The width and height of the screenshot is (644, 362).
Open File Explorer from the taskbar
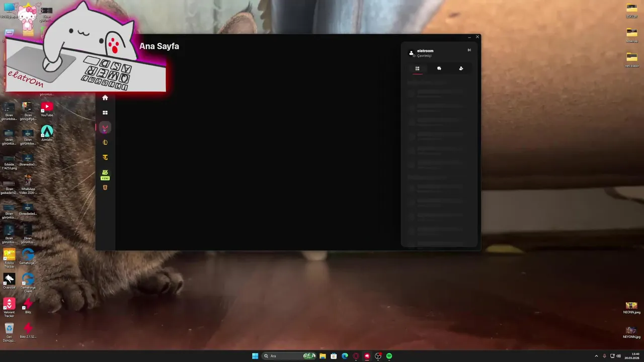click(x=323, y=356)
